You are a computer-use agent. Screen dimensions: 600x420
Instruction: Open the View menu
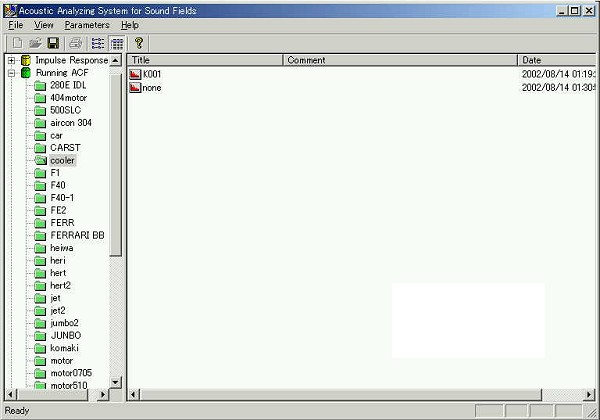pos(44,24)
